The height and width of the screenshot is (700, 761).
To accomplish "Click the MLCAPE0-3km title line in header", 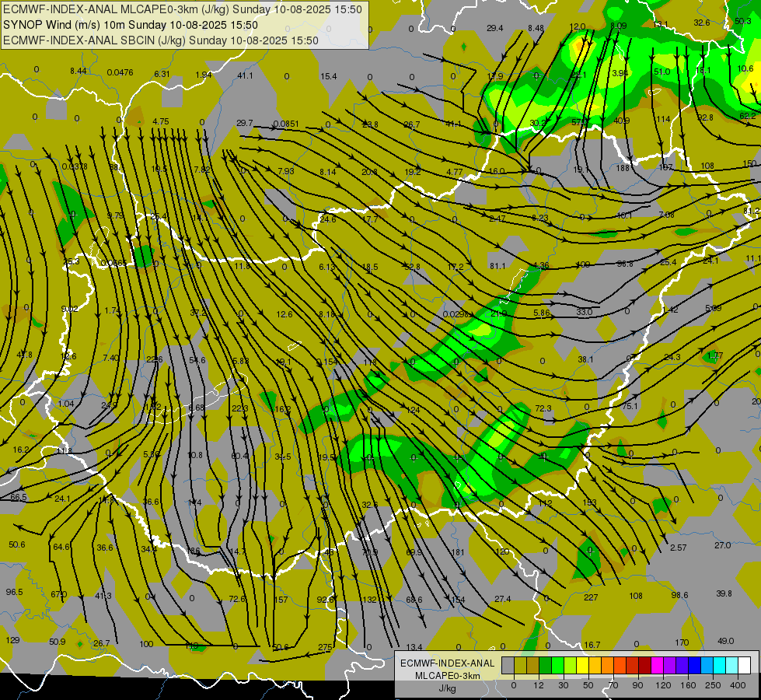I will 183,9.
